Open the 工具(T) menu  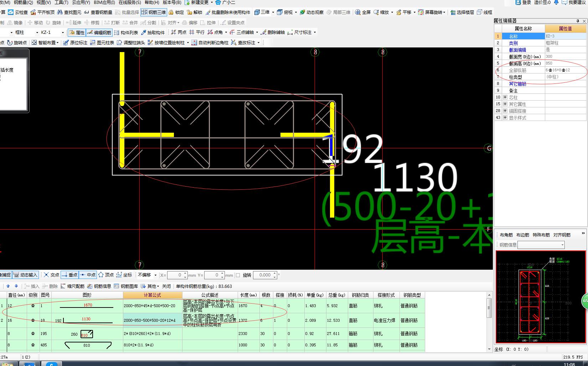coord(61,2)
